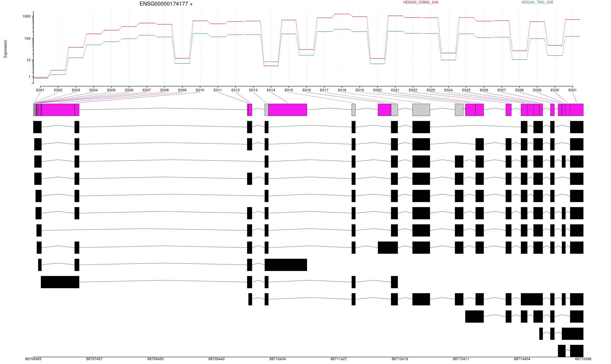Choose exon label E006
Image resolution: width=611 pixels, height=364 pixels.
tap(129, 90)
